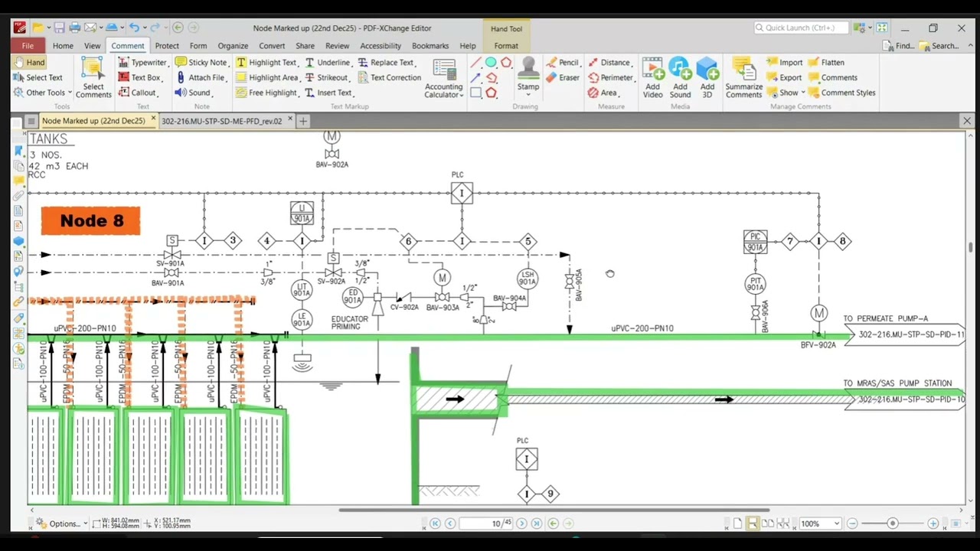This screenshot has height=551, width=980.
Task: Open the zoom level 100% dropdown
Action: pos(837,523)
